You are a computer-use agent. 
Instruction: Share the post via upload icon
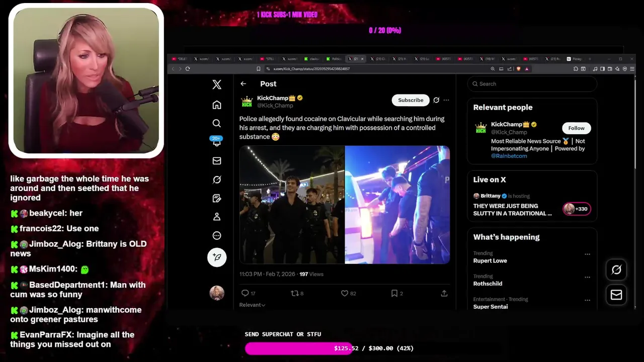coord(444,293)
